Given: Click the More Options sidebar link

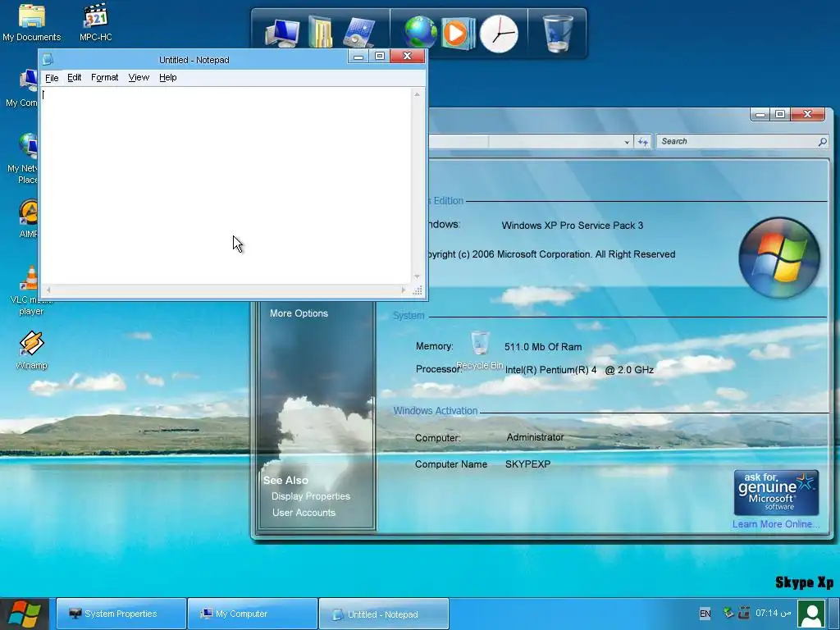Looking at the screenshot, I should click(x=299, y=313).
